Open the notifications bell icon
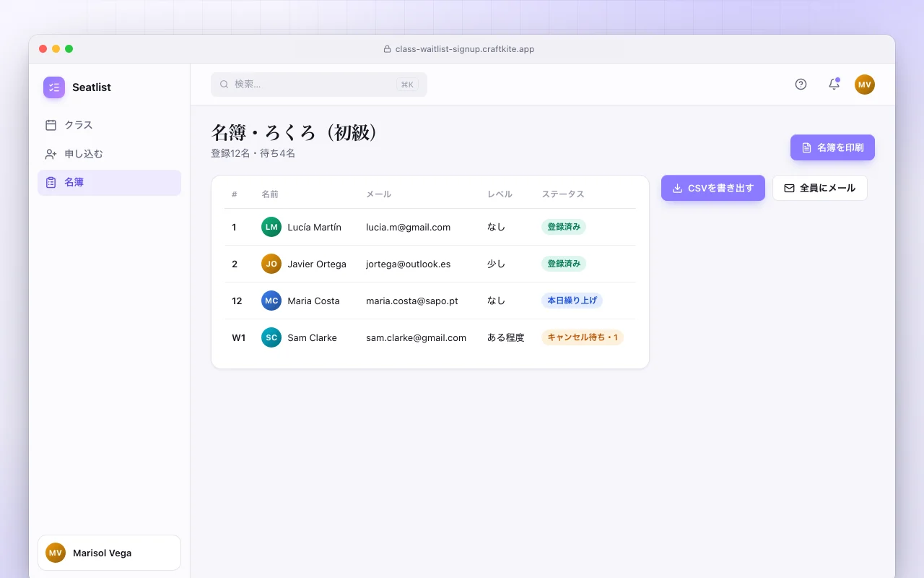This screenshot has width=924, height=578. coord(834,85)
